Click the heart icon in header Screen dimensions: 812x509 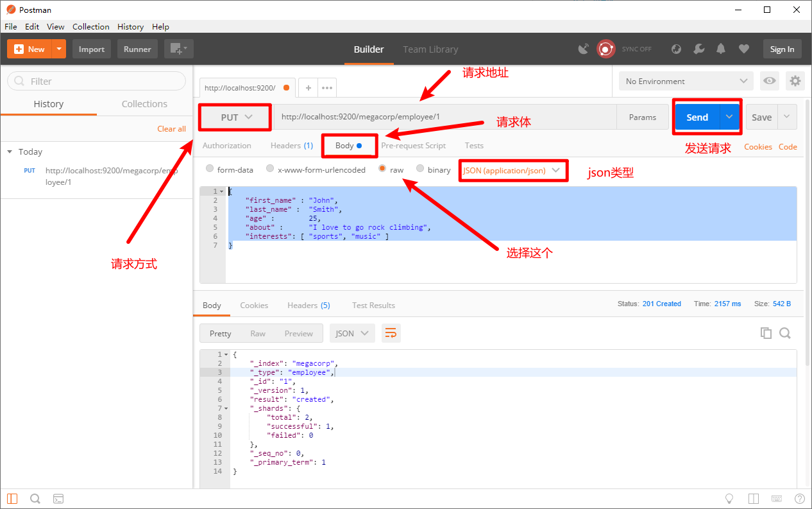pos(744,49)
